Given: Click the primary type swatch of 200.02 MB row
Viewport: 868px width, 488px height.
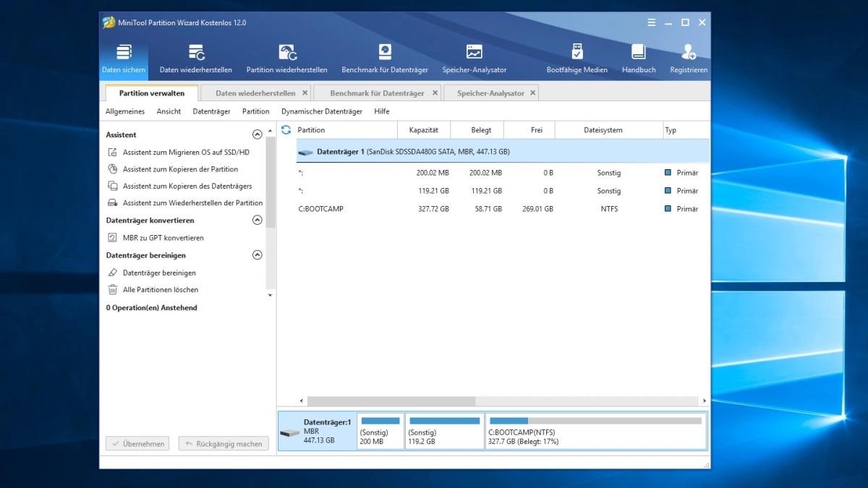Looking at the screenshot, I should (x=668, y=173).
